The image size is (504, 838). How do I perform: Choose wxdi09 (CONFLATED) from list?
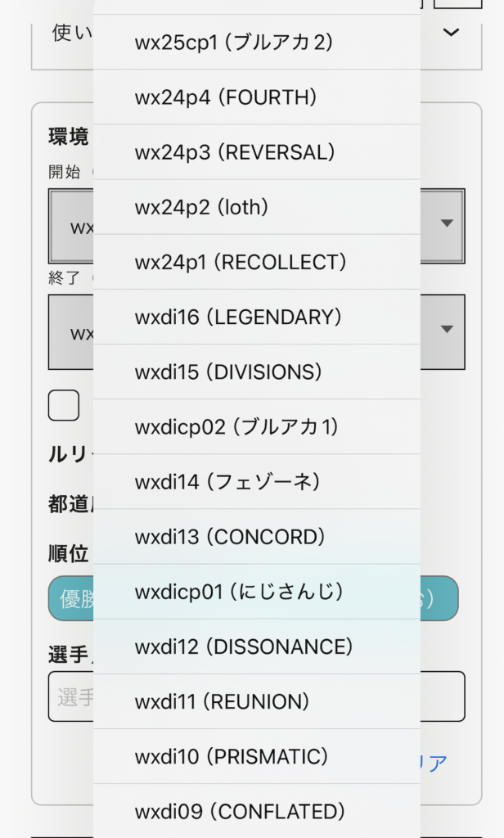click(256, 812)
